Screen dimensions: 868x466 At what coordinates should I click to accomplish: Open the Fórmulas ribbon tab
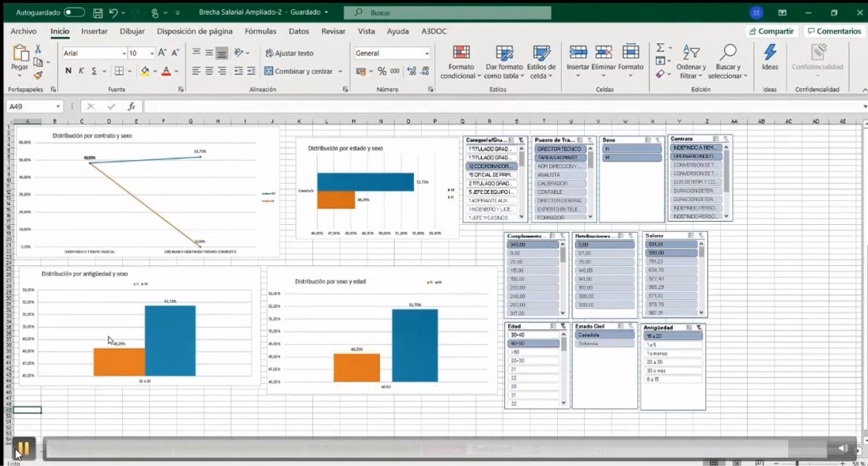click(x=260, y=32)
